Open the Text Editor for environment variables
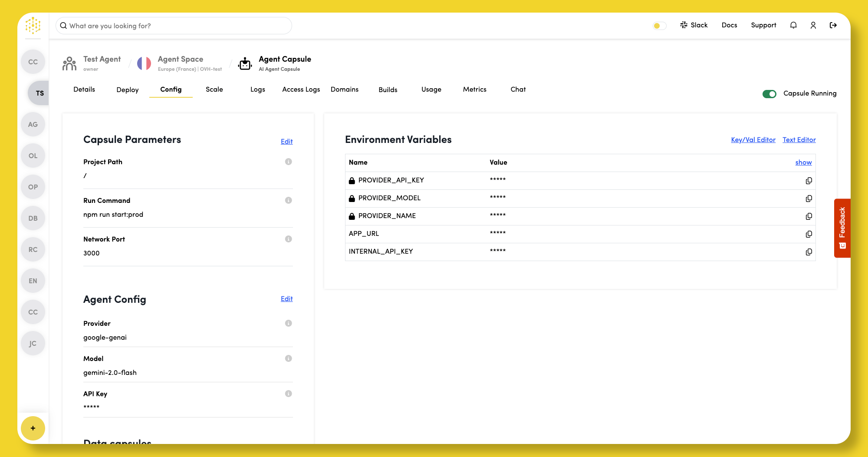The image size is (868, 457). tap(799, 139)
